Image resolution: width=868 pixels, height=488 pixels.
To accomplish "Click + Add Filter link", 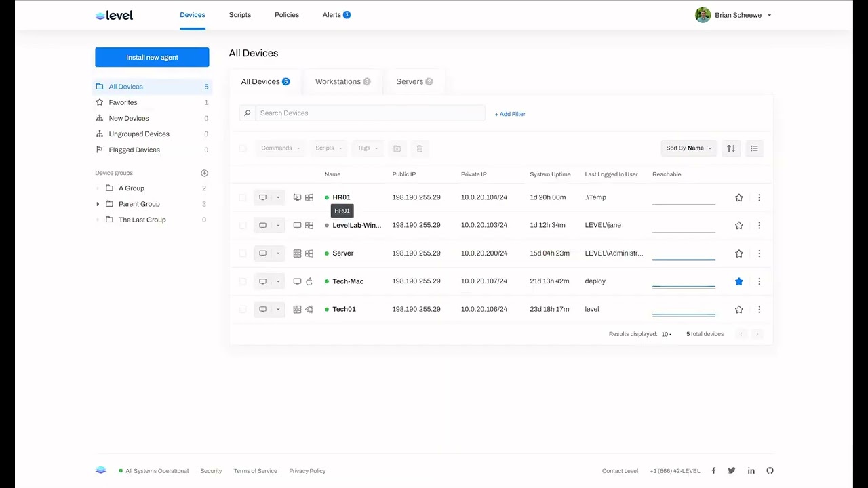I will (x=510, y=114).
